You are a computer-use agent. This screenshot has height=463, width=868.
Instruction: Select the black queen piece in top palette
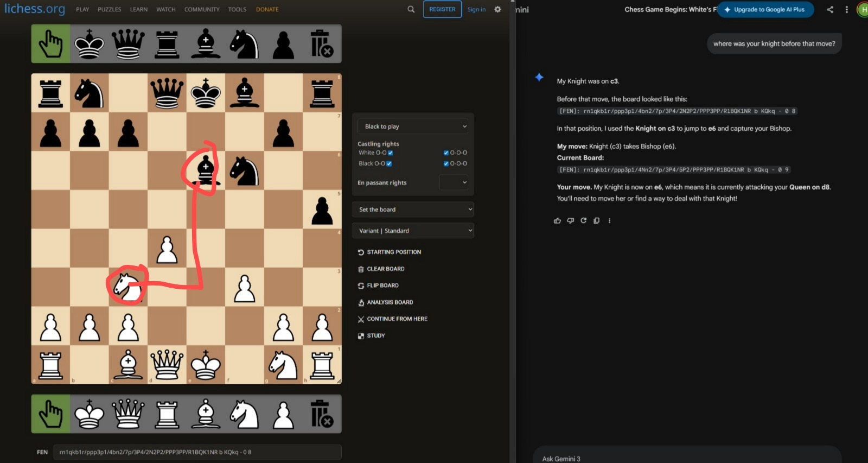click(x=128, y=44)
